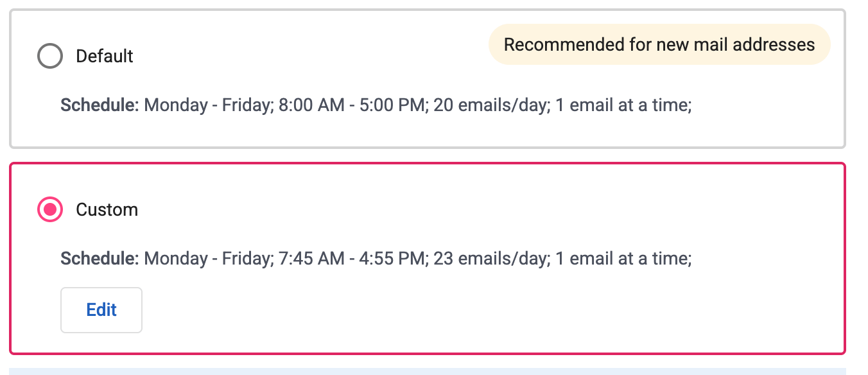Select the Default schedule radio button
The width and height of the screenshot is (868, 375).
[x=50, y=56]
